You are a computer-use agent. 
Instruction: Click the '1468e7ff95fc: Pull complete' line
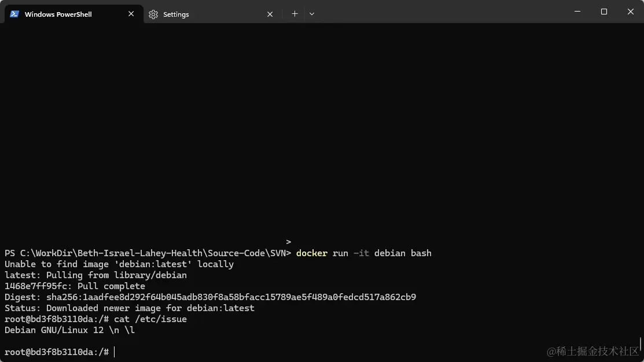point(75,286)
